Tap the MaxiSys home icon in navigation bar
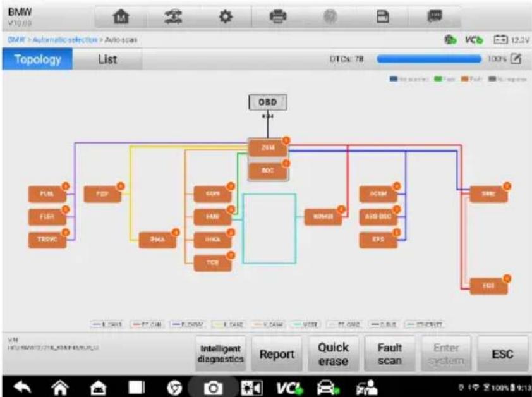Screen dimensions: 532x397 pos(98,388)
